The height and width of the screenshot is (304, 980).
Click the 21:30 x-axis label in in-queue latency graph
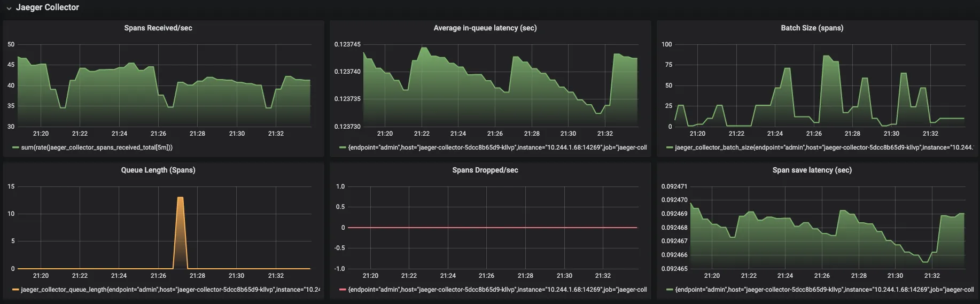(x=568, y=134)
